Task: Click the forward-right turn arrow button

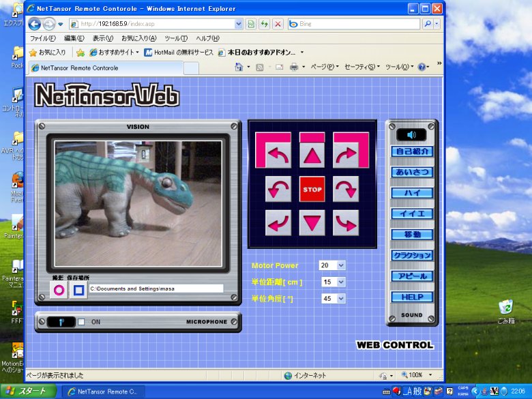Action: click(x=346, y=156)
